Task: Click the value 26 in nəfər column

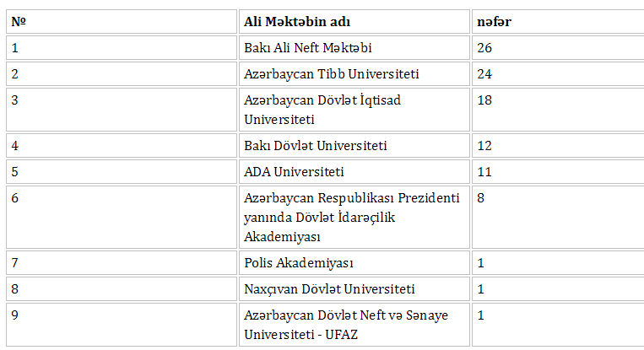Action: [x=558, y=47]
